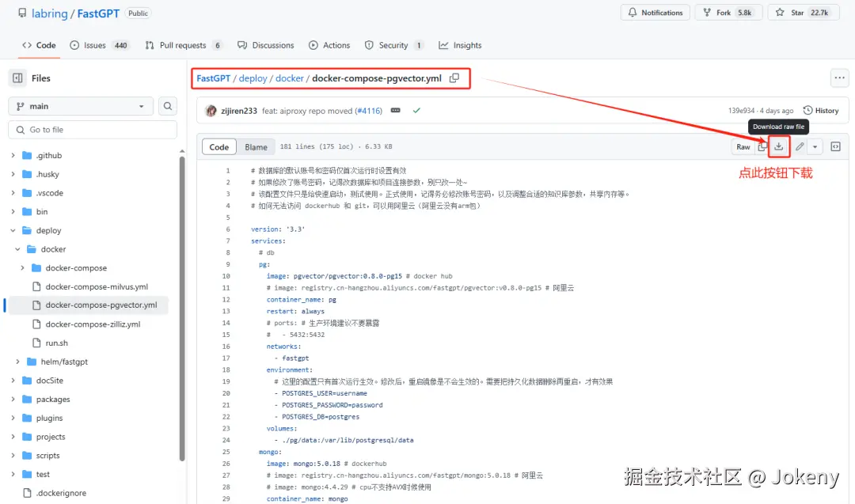Click line number 10 in code

coord(226,276)
